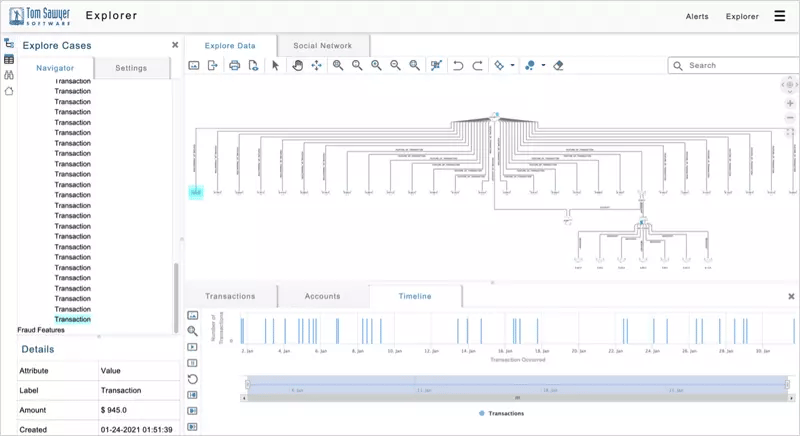Open the Explorer link in the header
Image resolution: width=800 pixels, height=436 pixels.
pyautogui.click(x=742, y=16)
